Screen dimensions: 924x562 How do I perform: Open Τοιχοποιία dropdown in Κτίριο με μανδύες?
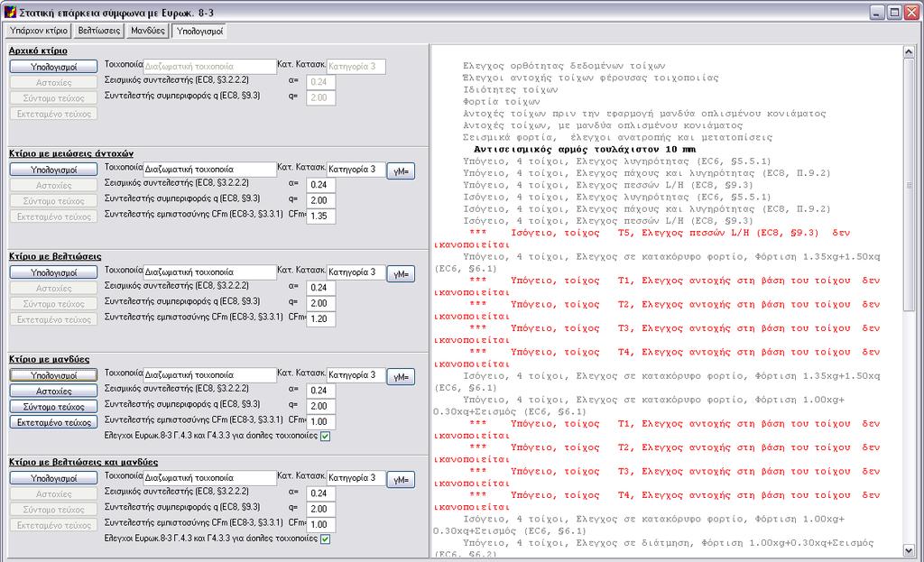[209, 374]
